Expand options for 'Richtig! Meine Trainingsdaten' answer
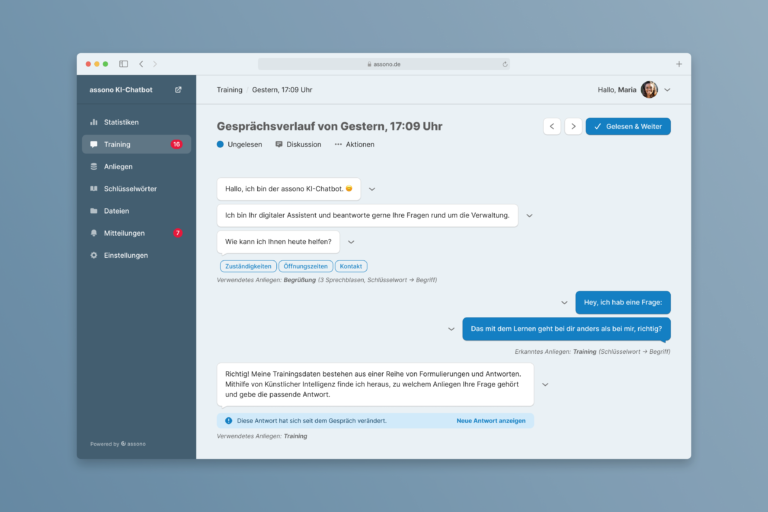This screenshot has width=768, height=512. click(x=545, y=385)
